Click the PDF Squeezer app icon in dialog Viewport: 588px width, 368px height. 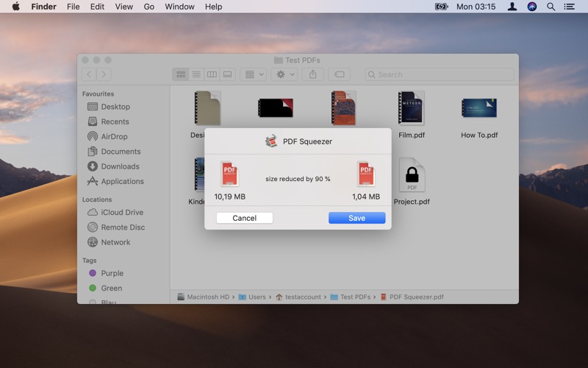click(x=271, y=141)
